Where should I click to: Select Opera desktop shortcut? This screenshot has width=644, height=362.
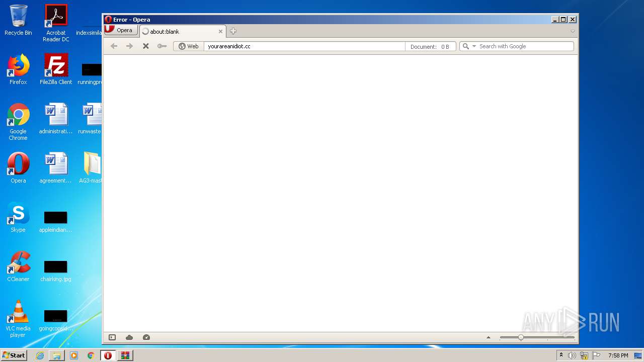[x=18, y=168]
